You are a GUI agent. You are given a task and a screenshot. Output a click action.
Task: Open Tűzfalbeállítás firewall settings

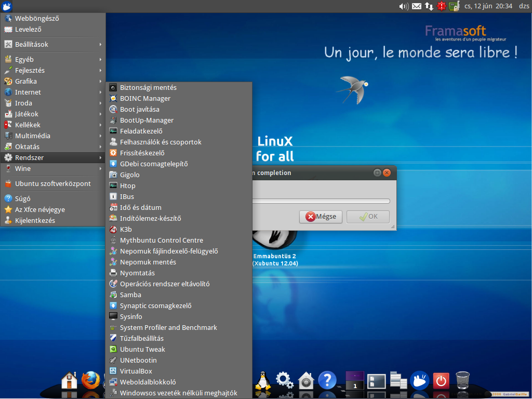[x=179, y=338]
